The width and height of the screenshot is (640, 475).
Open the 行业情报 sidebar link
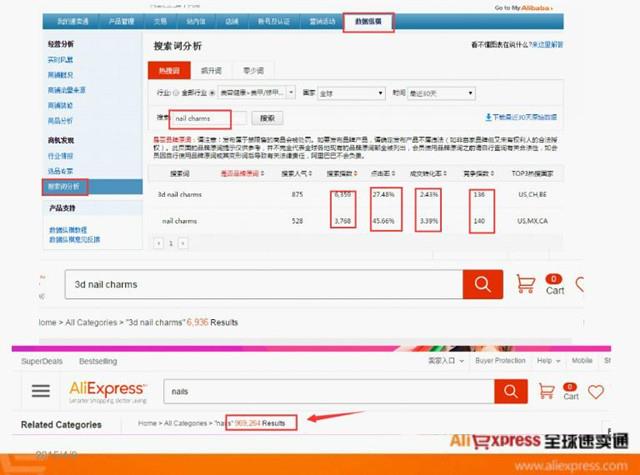pyautogui.click(x=60, y=155)
